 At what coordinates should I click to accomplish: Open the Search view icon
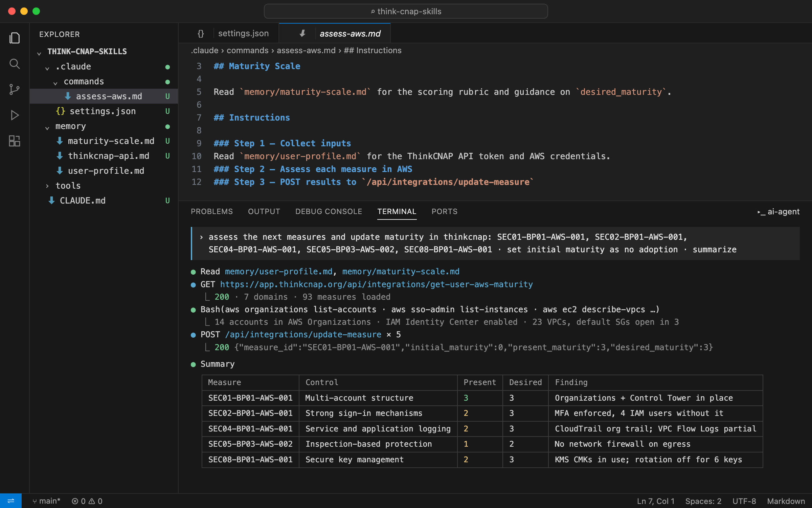(x=15, y=64)
